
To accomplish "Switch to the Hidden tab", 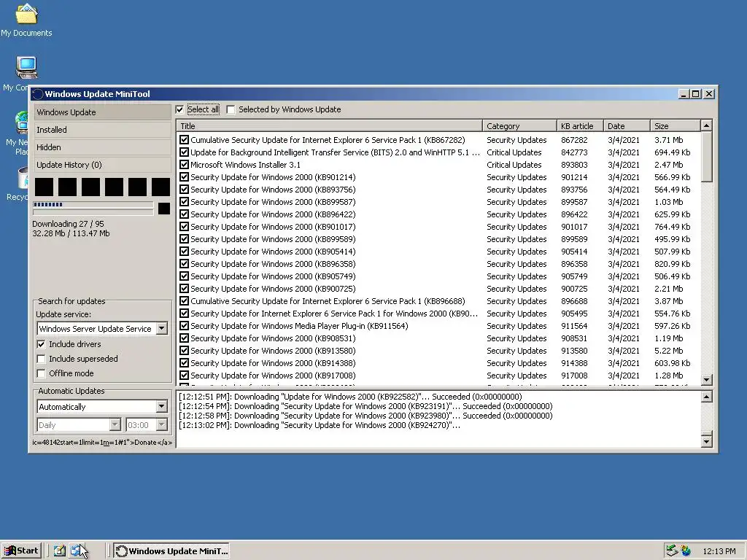I will (x=102, y=147).
